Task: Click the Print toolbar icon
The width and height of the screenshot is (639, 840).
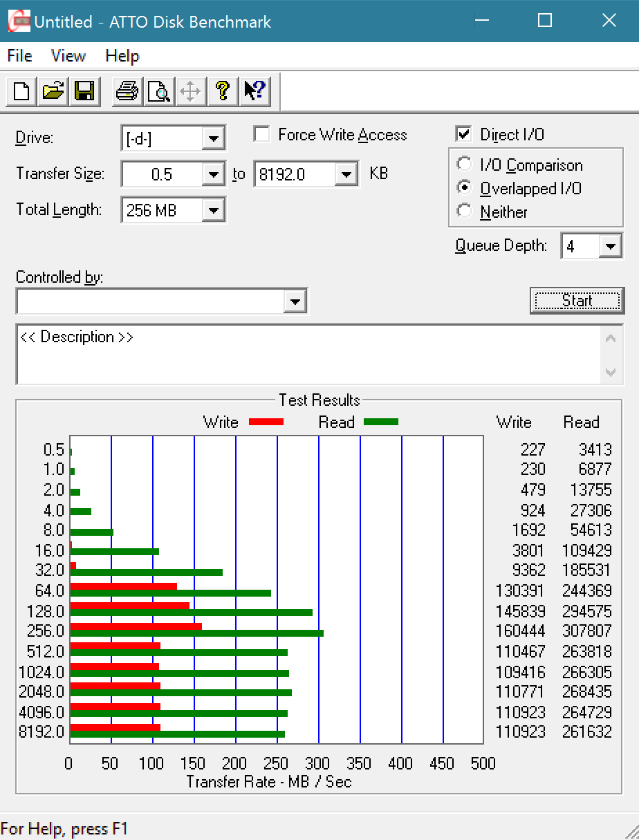Action: coord(127,91)
